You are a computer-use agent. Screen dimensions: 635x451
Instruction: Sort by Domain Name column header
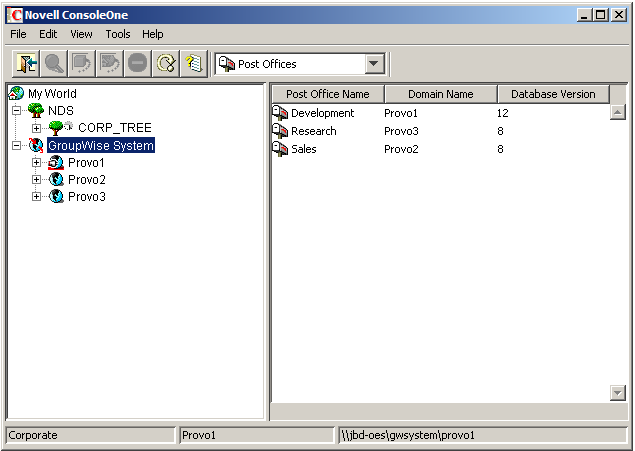tap(441, 94)
